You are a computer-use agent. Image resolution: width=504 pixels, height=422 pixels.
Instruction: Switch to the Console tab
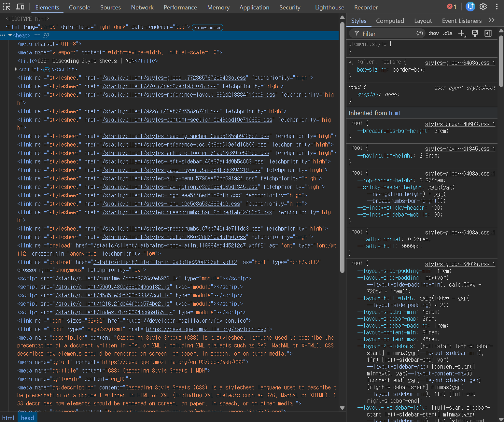pyautogui.click(x=79, y=7)
